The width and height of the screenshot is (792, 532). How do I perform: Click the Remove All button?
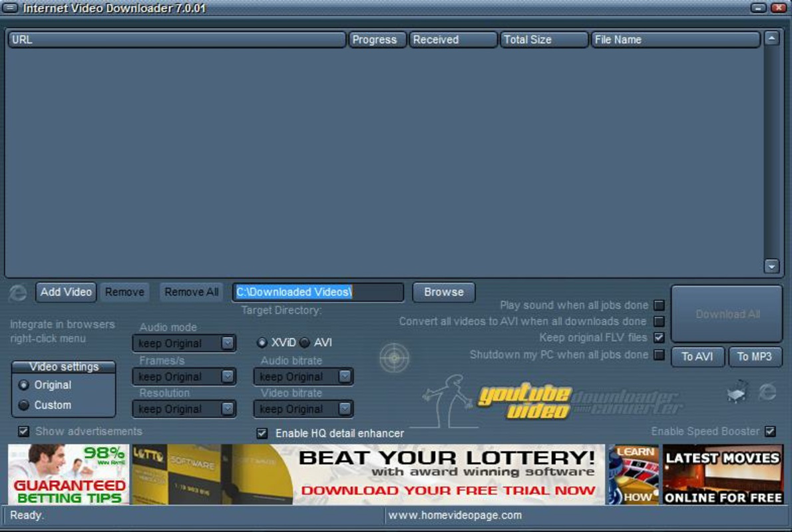192,292
